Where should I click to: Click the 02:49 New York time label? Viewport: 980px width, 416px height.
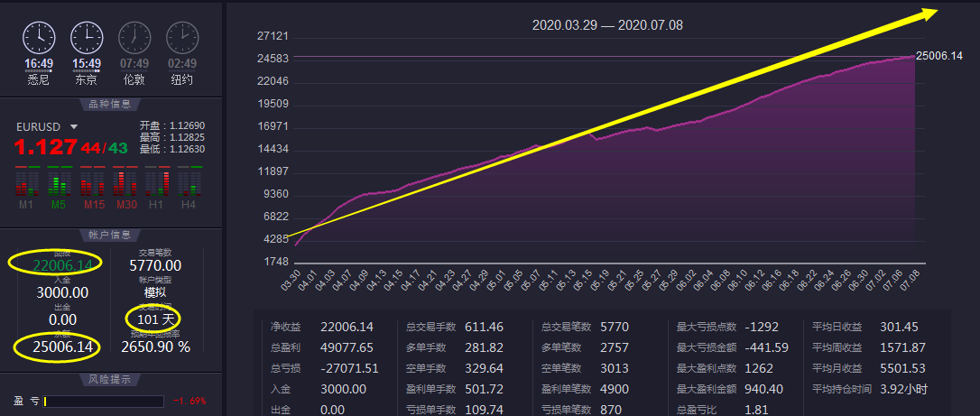coord(182,64)
